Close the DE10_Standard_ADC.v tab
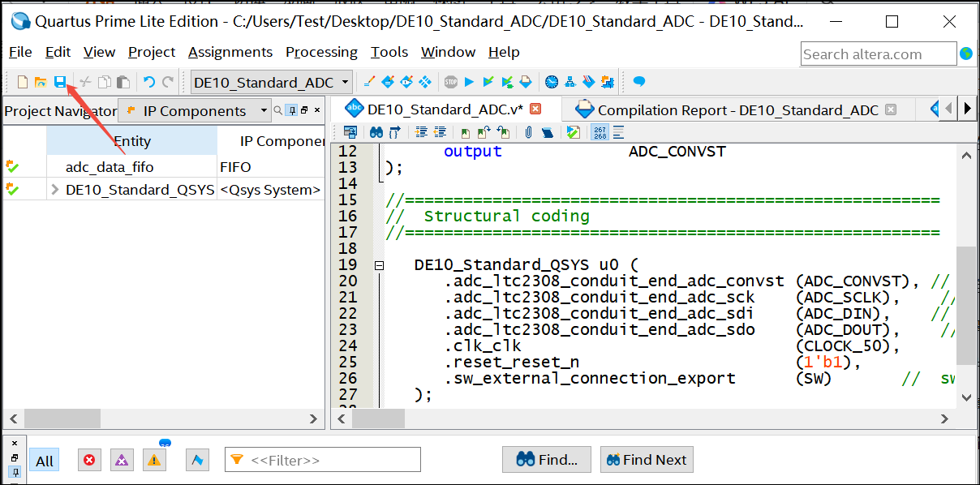Image resolution: width=980 pixels, height=485 pixels. point(535,109)
